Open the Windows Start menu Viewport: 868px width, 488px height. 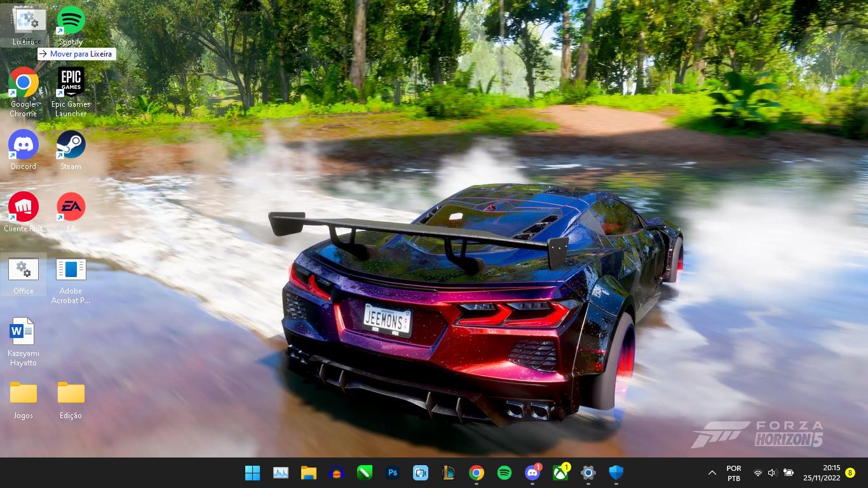(x=252, y=473)
